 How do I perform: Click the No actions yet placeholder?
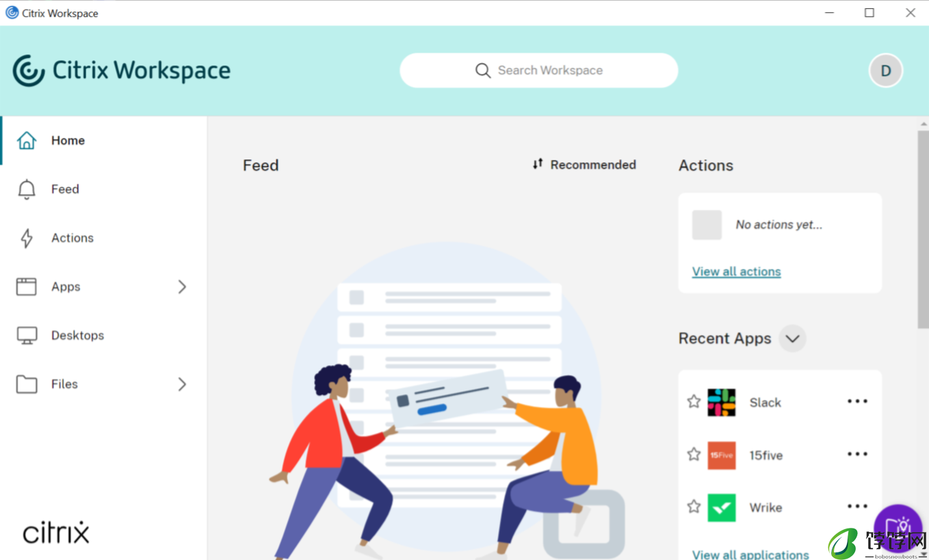(x=778, y=225)
